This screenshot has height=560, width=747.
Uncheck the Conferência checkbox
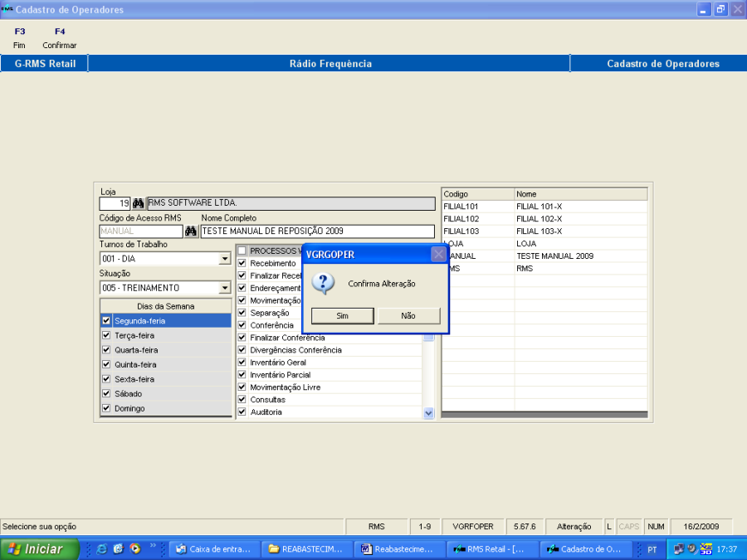click(x=242, y=324)
